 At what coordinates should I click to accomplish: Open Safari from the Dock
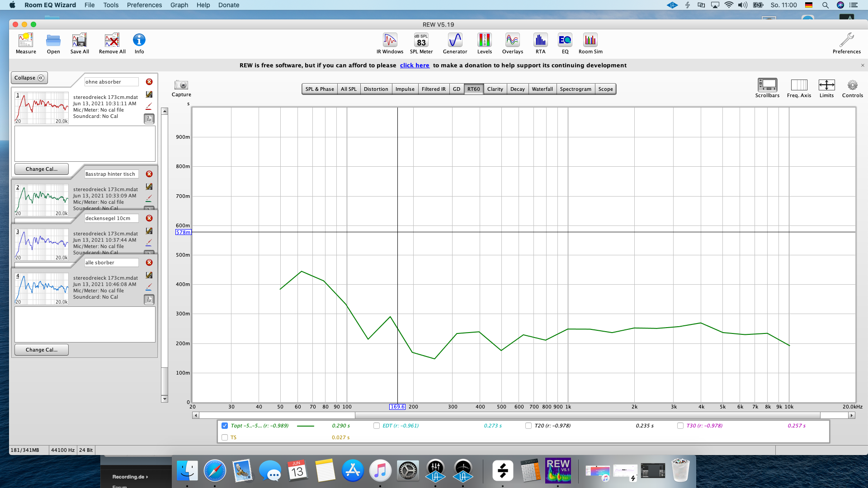(215, 471)
